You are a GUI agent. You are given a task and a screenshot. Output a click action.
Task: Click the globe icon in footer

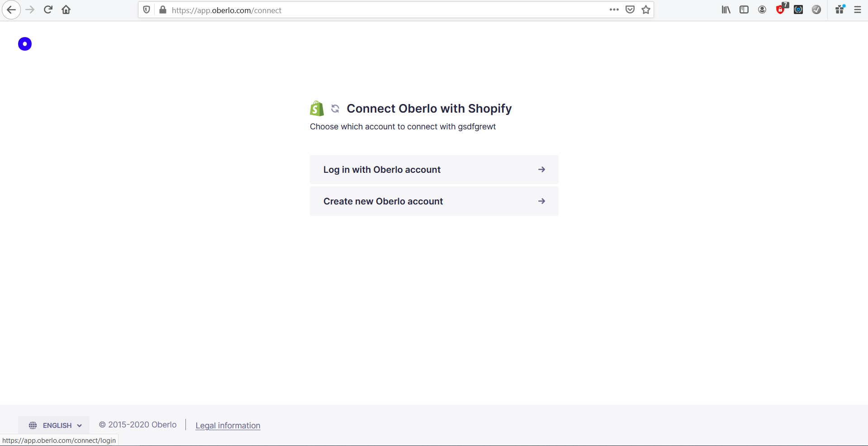[33, 425]
